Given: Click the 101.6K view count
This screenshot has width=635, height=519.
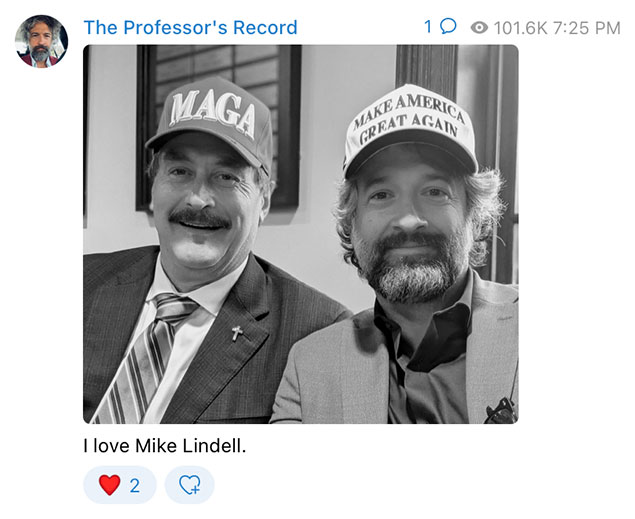Looking at the screenshot, I should coord(520,28).
